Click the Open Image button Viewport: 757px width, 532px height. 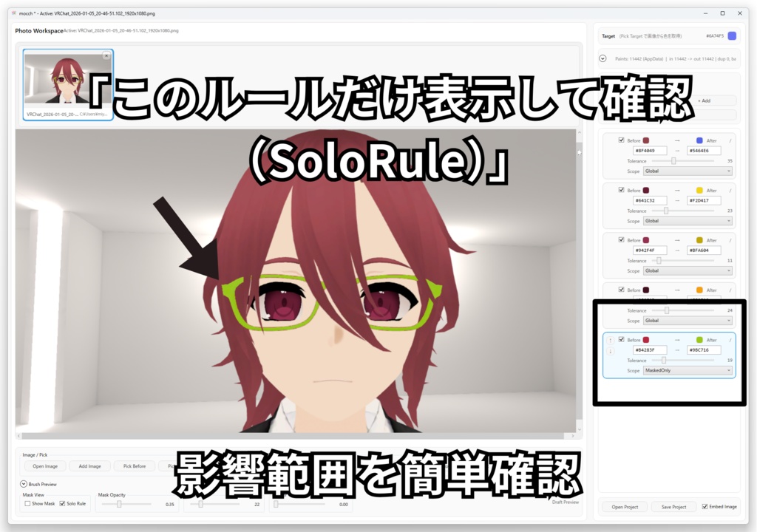[x=45, y=465]
